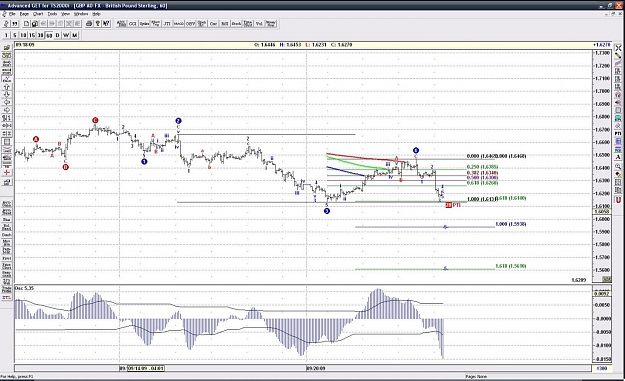Click the padlock icon in left toolbar
The image size is (625, 381).
[7, 182]
